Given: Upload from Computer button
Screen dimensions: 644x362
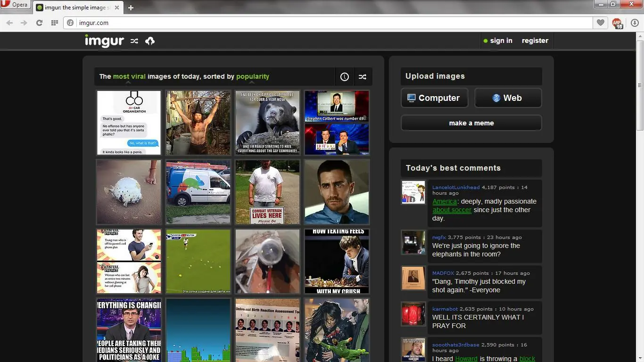Looking at the screenshot, I should click(x=434, y=98).
